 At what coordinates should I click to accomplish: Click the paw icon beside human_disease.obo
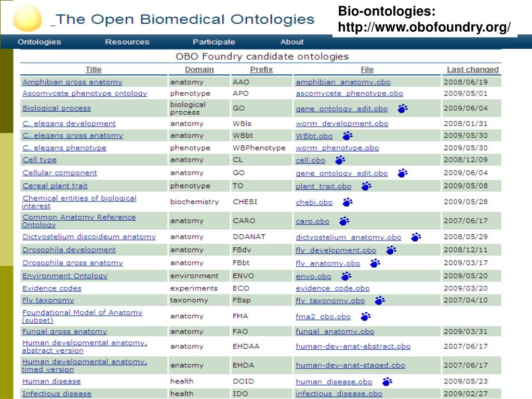point(388,382)
